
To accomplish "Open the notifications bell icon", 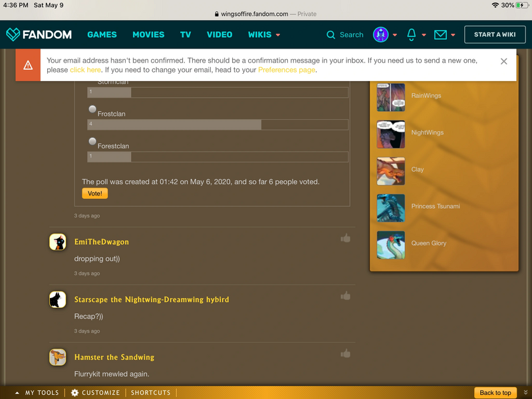I will coord(412,35).
